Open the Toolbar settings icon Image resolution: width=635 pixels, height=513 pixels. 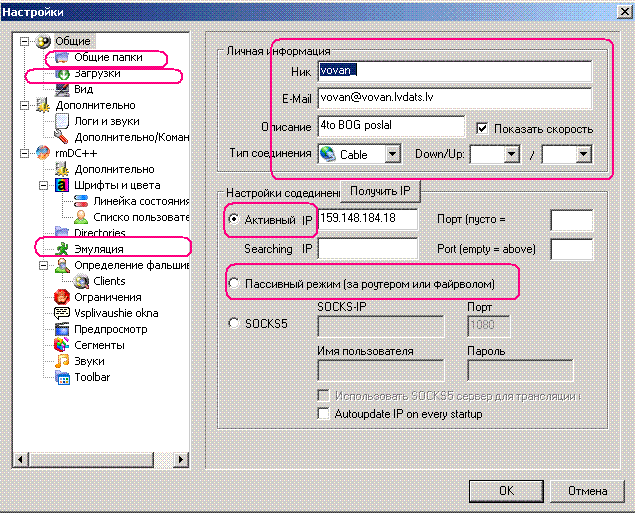pos(62,377)
